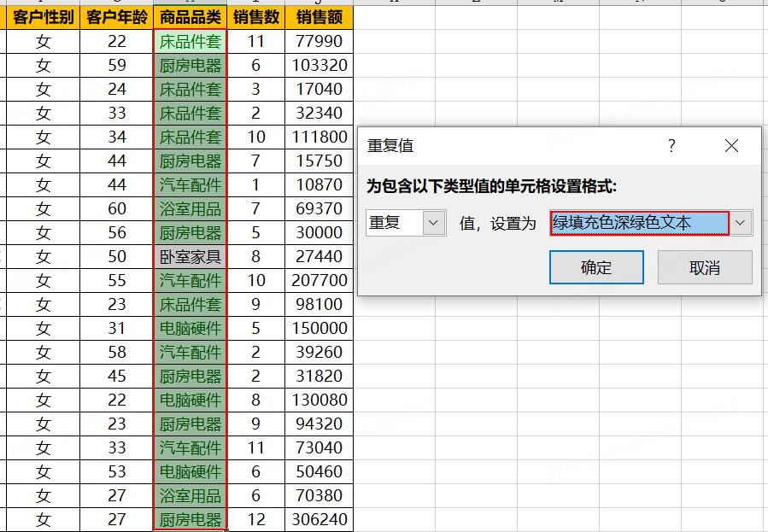Click the cell with value 150000
768x532 pixels.
pyautogui.click(x=319, y=329)
